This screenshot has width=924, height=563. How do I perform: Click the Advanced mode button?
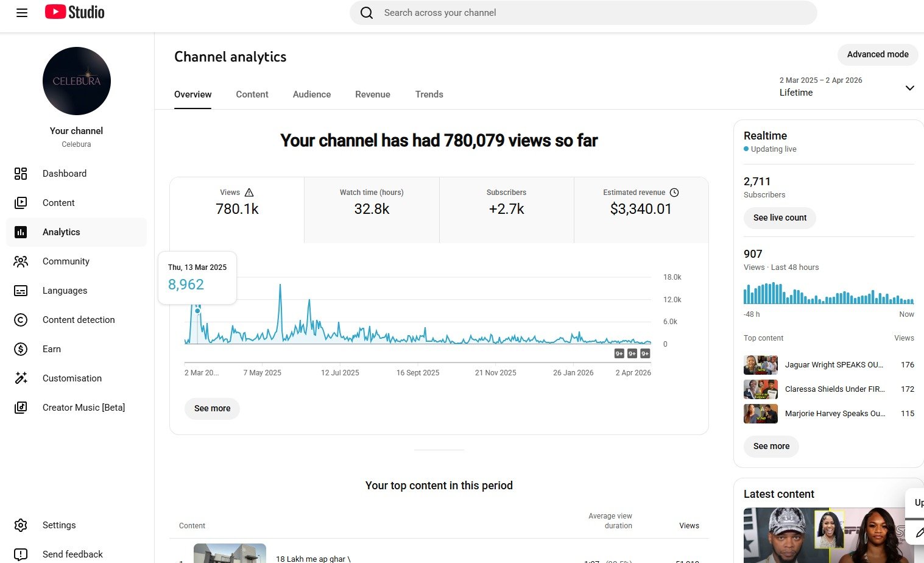coord(877,54)
